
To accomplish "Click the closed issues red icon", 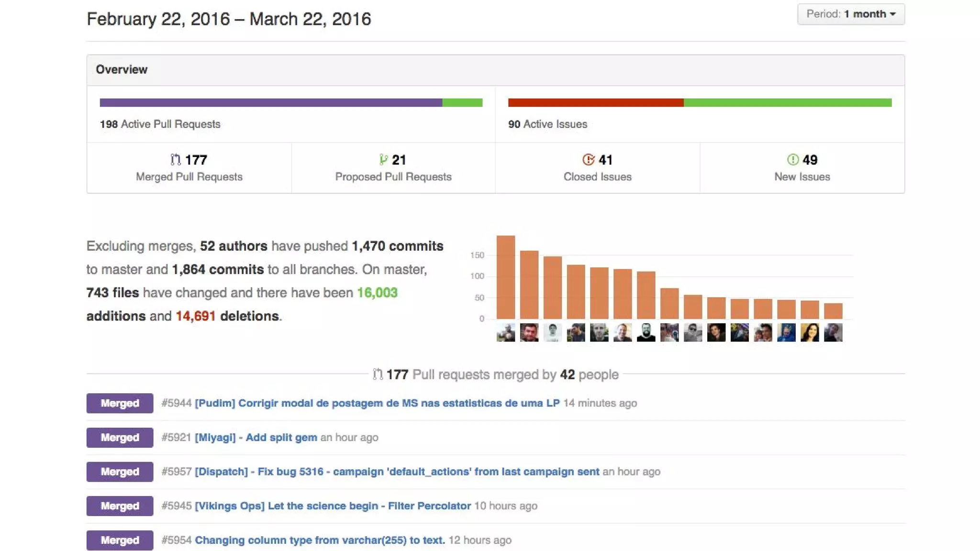I will point(588,159).
